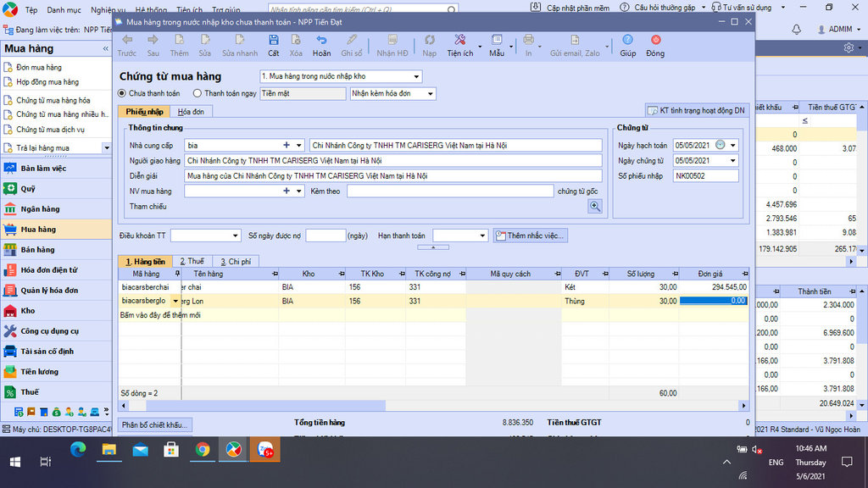Collapse the Mua hàng sidebar panel
This screenshot has height=488, width=868.
click(106, 48)
